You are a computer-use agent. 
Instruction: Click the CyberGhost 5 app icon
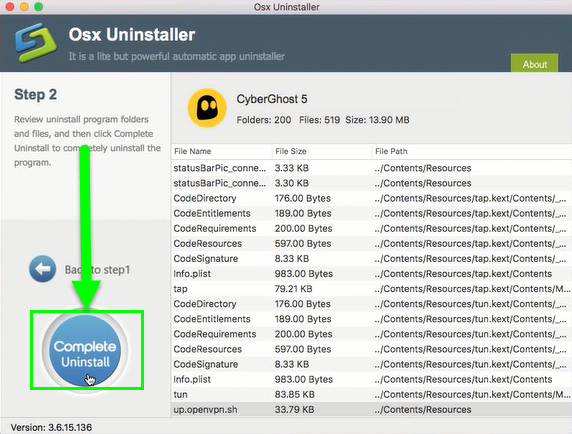click(207, 108)
